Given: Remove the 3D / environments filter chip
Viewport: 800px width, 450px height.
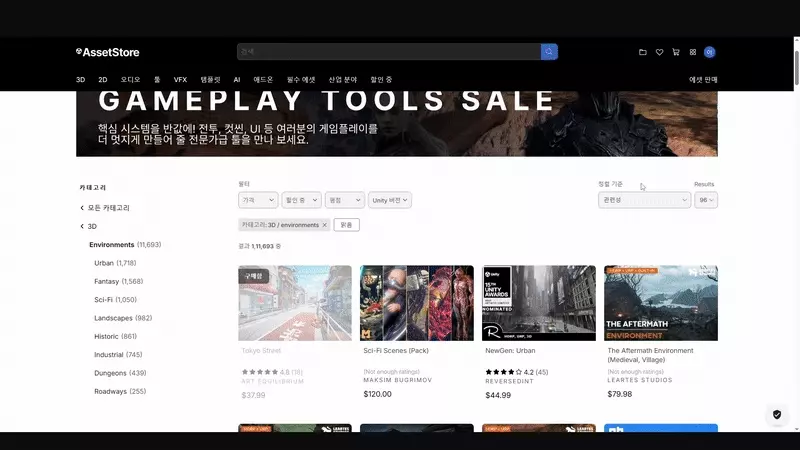Looking at the screenshot, I should 324,225.
